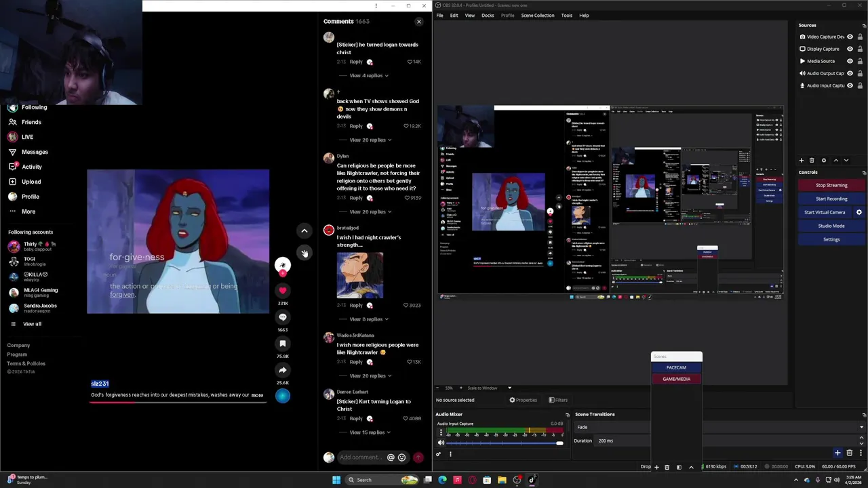Expand View 4 replies

coord(369,75)
